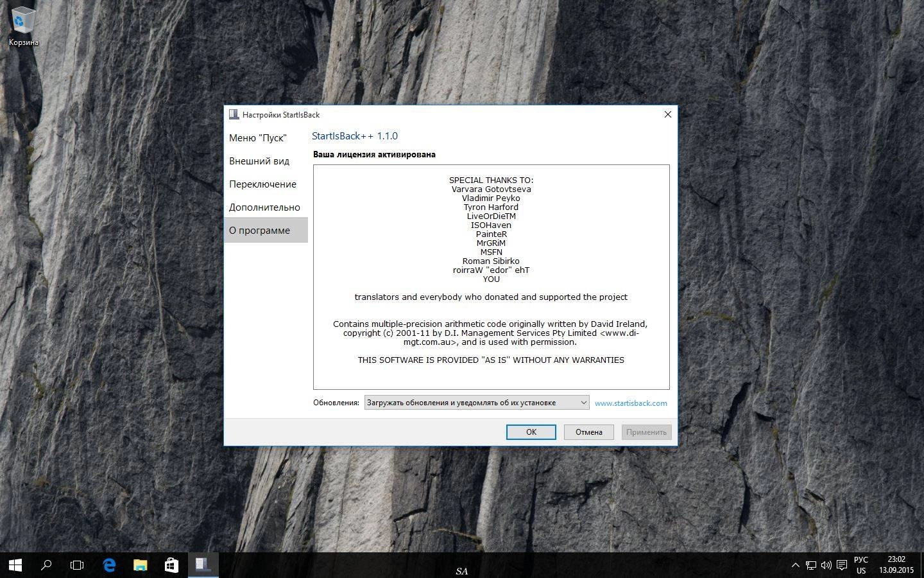Select StartIsBack settings taskbar button
The width and height of the screenshot is (924, 578).
[x=203, y=565]
